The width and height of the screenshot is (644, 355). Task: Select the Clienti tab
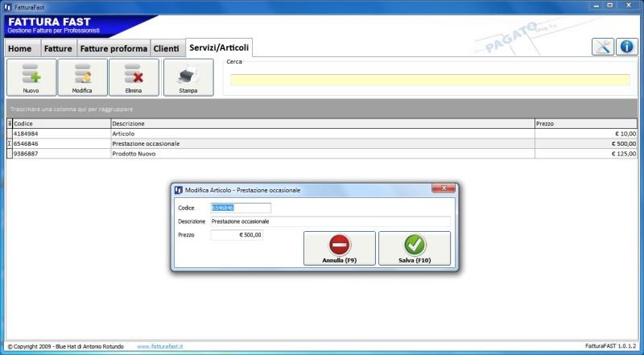coord(167,49)
